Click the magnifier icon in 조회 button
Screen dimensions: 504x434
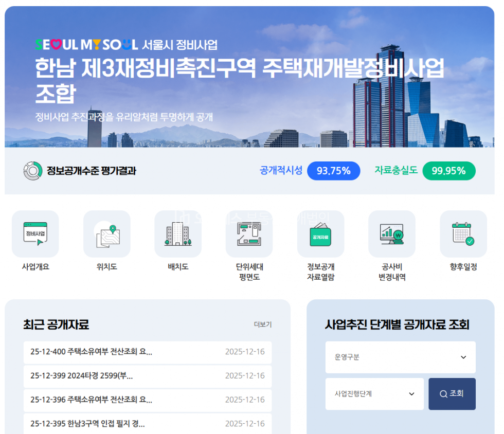[x=443, y=394]
